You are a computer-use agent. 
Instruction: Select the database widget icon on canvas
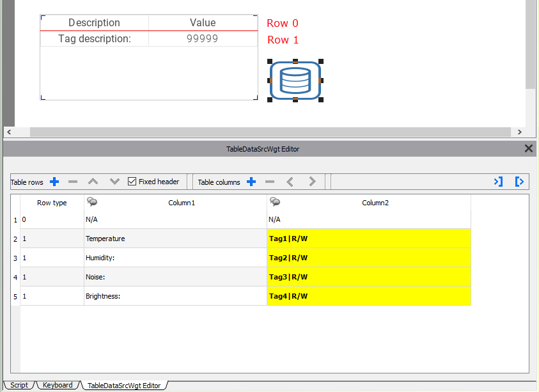click(295, 81)
